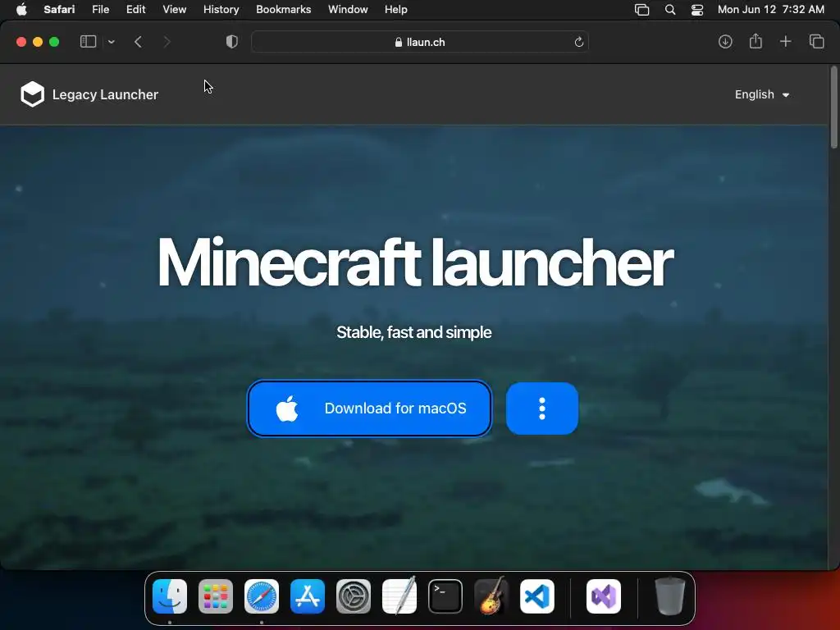Open the Apple menu

tap(21, 9)
